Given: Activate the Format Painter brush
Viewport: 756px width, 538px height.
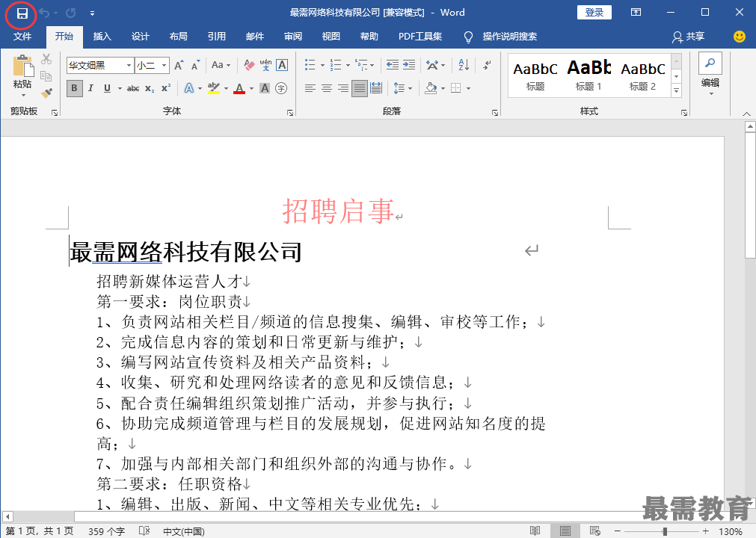Looking at the screenshot, I should click(46, 93).
